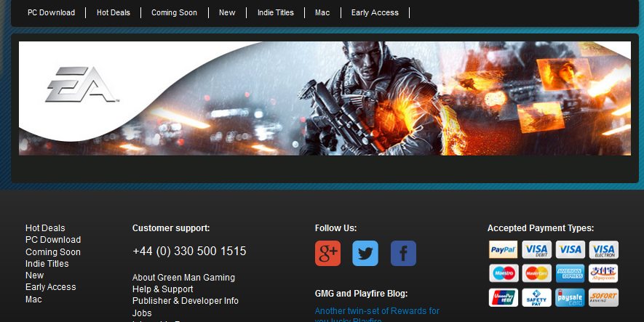Screen dimensions: 644x322
Task: Click the EA Battlefield 4 promotional banner
Action: coord(325,98)
